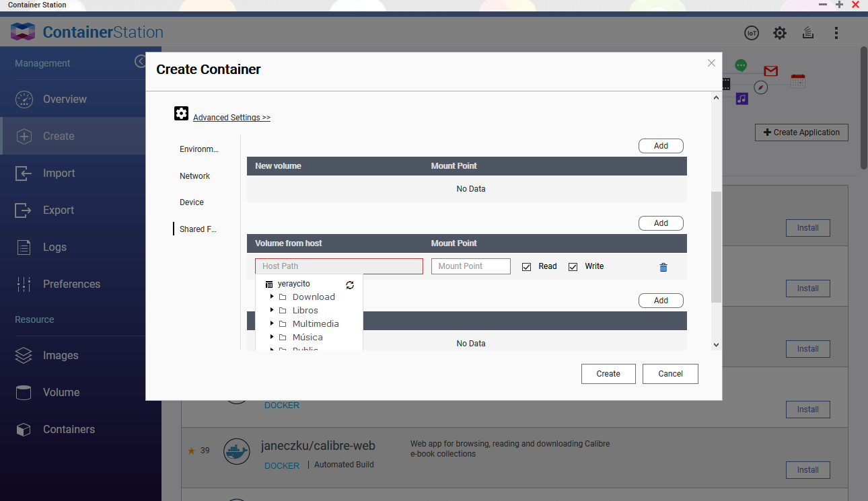The width and height of the screenshot is (868, 501).
Task: Open the IoT icon in the header
Action: 752,33
